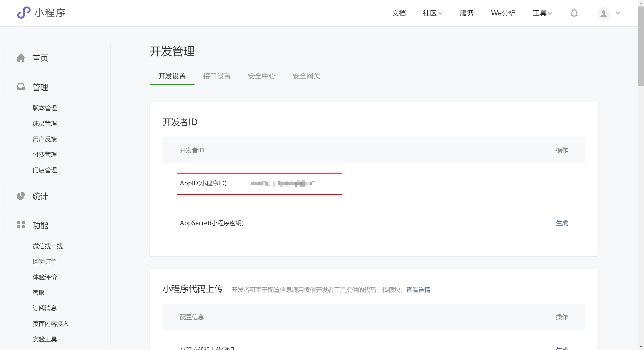Open 用户反馈 in sidebar
The width and height of the screenshot is (644, 350).
(45, 139)
